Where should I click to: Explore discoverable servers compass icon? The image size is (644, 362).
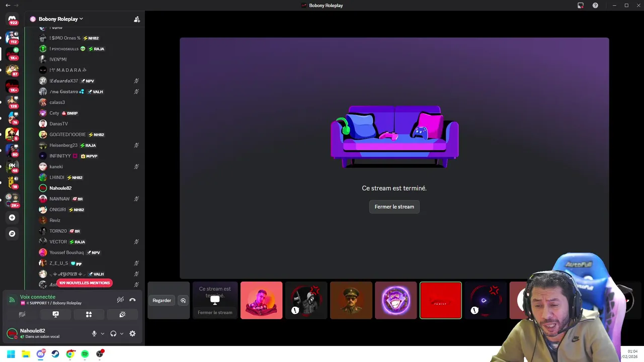[12, 234]
